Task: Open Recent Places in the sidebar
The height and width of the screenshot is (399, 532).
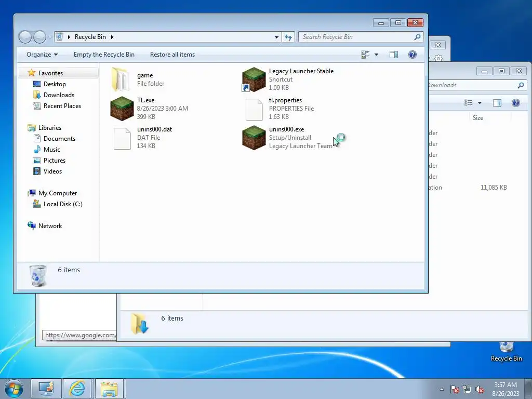Action: tap(62, 106)
